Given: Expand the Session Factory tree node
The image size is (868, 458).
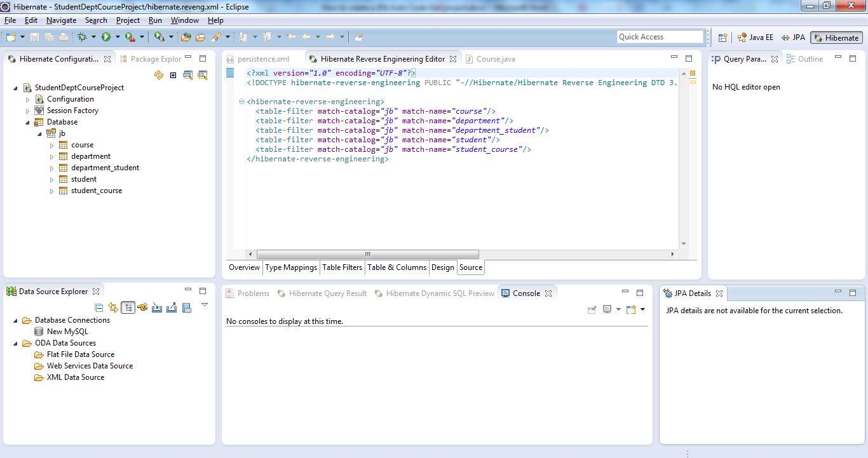Looking at the screenshot, I should 27,111.
